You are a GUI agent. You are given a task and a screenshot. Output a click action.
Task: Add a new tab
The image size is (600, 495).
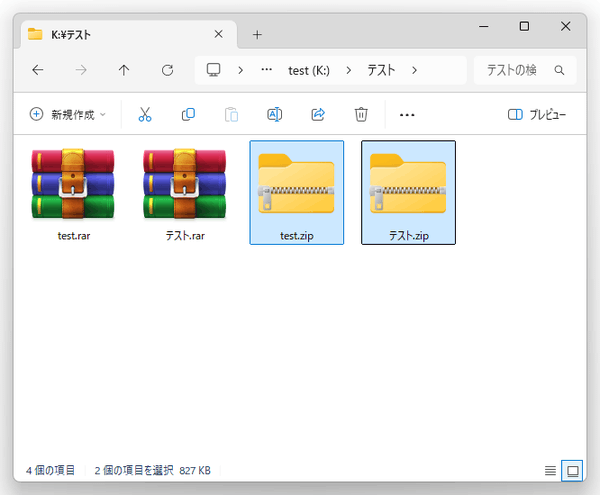[x=257, y=35]
